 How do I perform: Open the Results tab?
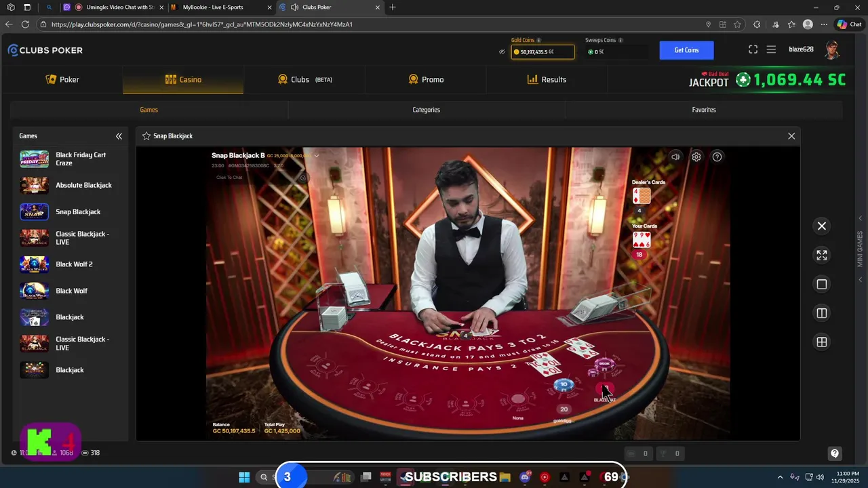(x=547, y=79)
